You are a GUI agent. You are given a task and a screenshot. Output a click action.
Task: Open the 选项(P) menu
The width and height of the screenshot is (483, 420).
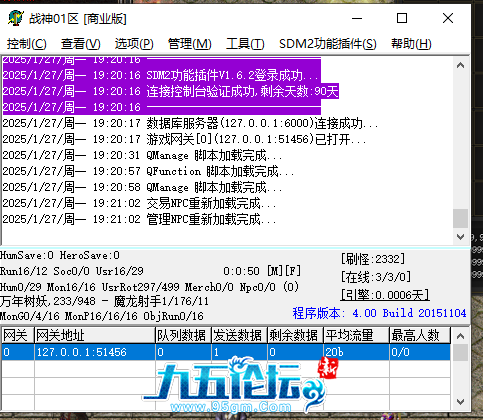click(x=134, y=44)
